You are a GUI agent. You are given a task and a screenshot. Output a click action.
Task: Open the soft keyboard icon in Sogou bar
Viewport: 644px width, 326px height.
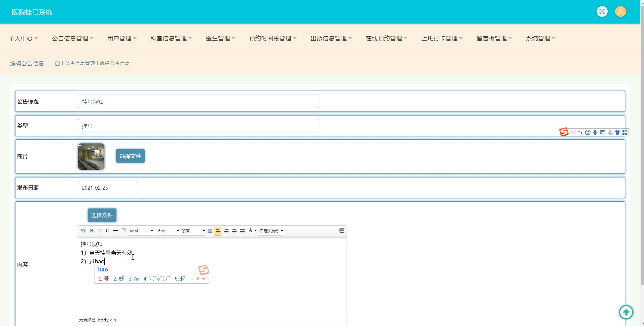click(x=603, y=132)
